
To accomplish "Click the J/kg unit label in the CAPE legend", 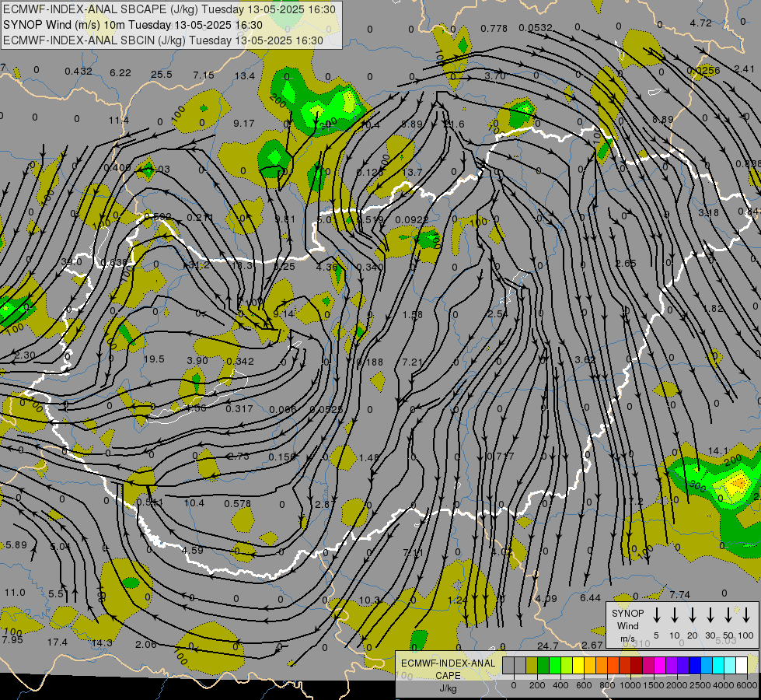I will pyautogui.click(x=448, y=688).
